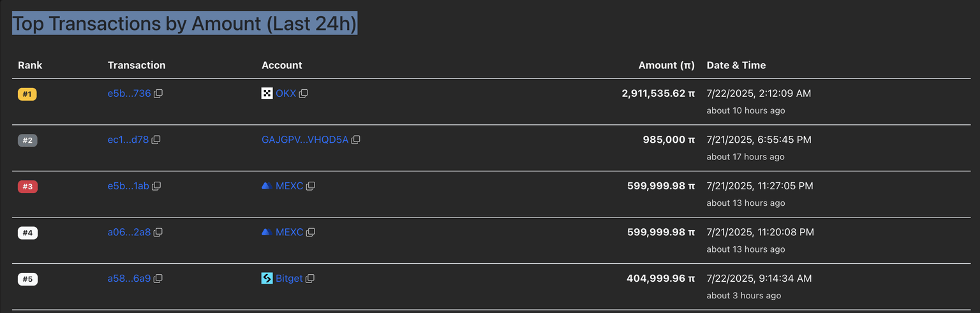Copy transaction hash ec1...d78
Image resolution: width=980 pixels, height=313 pixels.
[x=156, y=140]
